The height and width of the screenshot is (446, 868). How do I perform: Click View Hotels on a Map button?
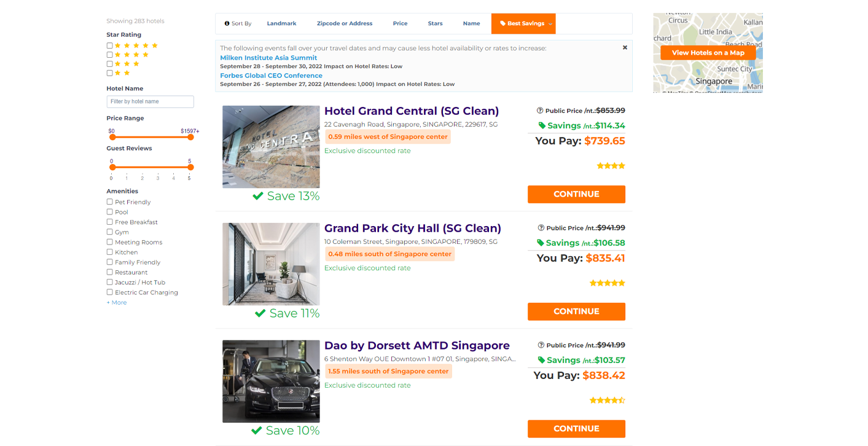pyautogui.click(x=708, y=53)
